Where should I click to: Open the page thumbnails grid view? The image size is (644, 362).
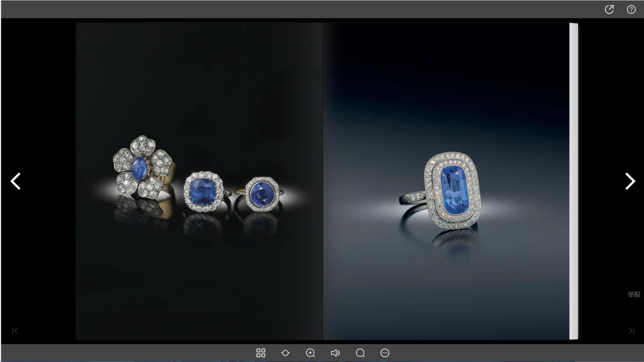261,353
